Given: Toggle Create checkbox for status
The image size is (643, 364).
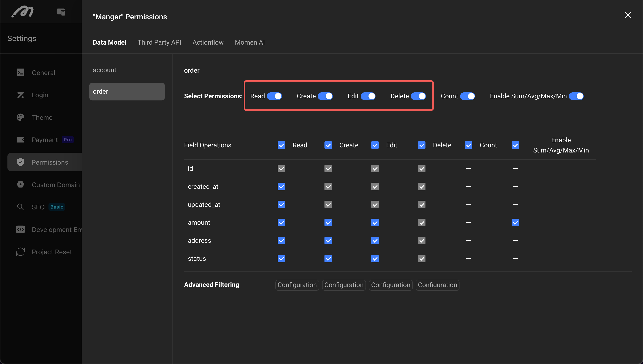Looking at the screenshot, I should [x=328, y=258].
